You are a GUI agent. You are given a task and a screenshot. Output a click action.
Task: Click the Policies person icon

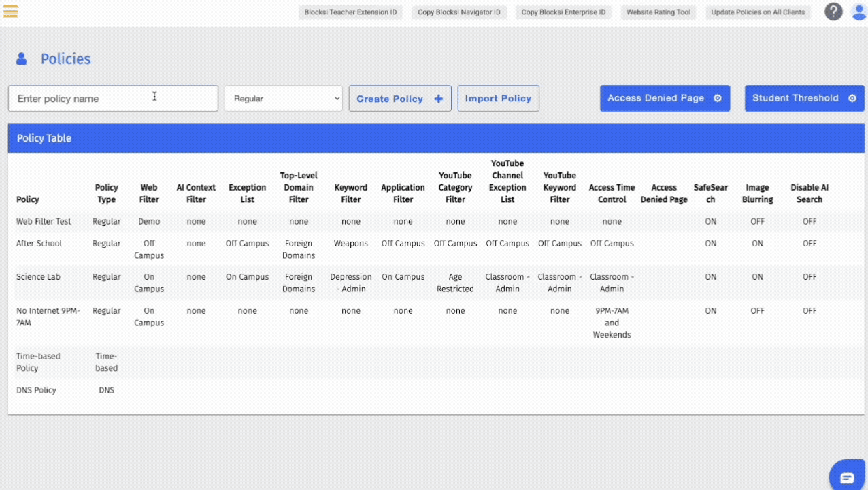click(x=22, y=59)
